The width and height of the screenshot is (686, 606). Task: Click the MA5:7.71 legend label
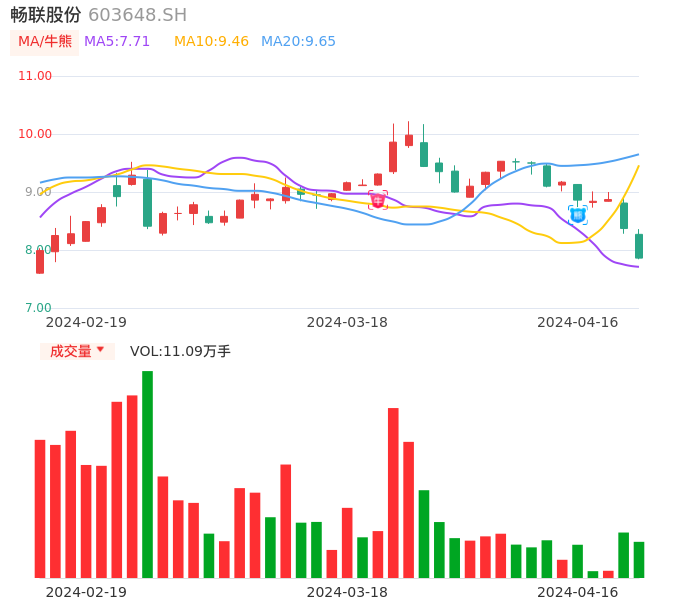coord(117,42)
